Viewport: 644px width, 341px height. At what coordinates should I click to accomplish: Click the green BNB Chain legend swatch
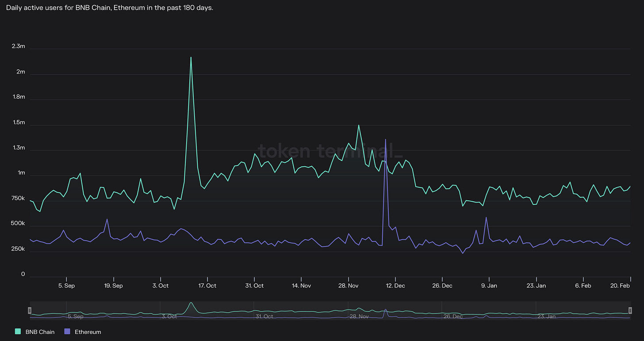[18, 331]
